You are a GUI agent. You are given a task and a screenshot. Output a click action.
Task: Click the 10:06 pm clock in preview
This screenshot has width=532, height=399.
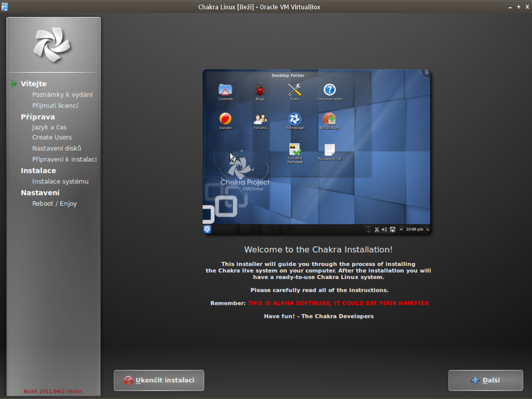point(415,229)
